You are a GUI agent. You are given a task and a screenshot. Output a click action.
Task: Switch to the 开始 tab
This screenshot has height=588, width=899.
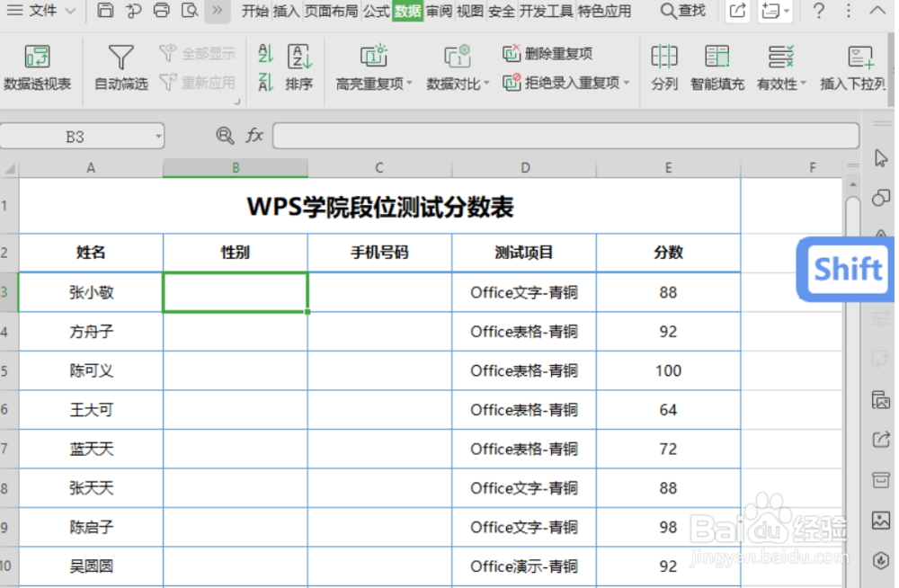tap(255, 11)
